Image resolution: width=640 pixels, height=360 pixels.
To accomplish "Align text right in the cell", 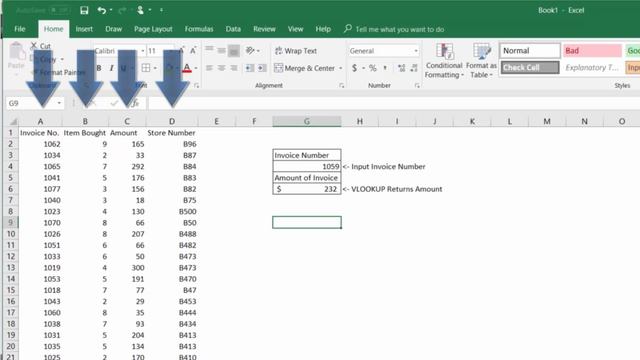I will click(x=233, y=68).
